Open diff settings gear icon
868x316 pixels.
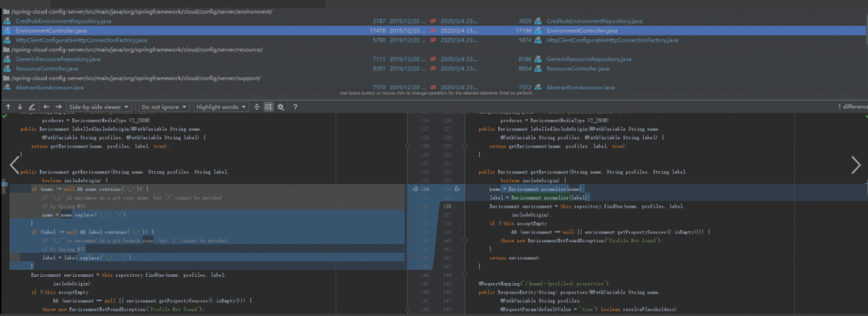click(x=280, y=107)
